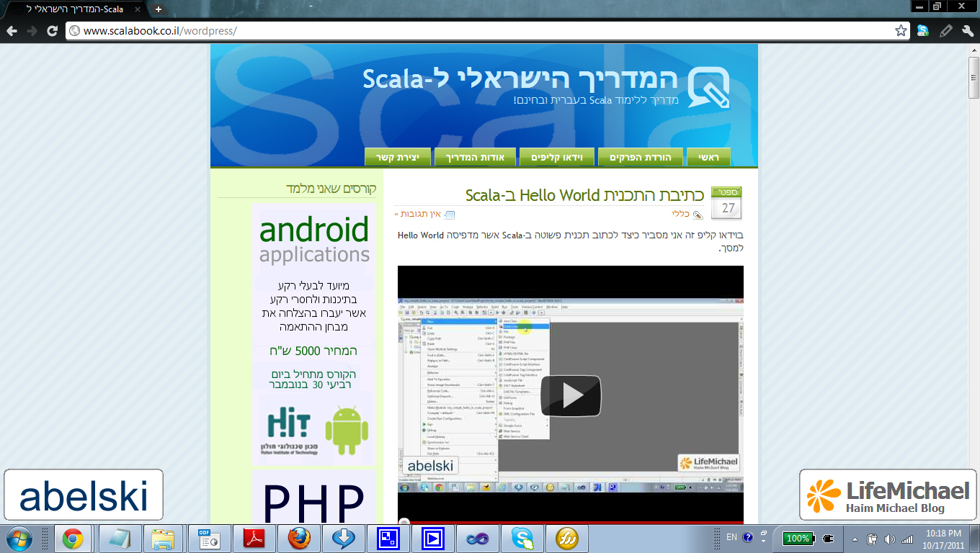Open Windows Explorer folder icon in taskbar
Screen dimensions: 980x553
point(163,538)
